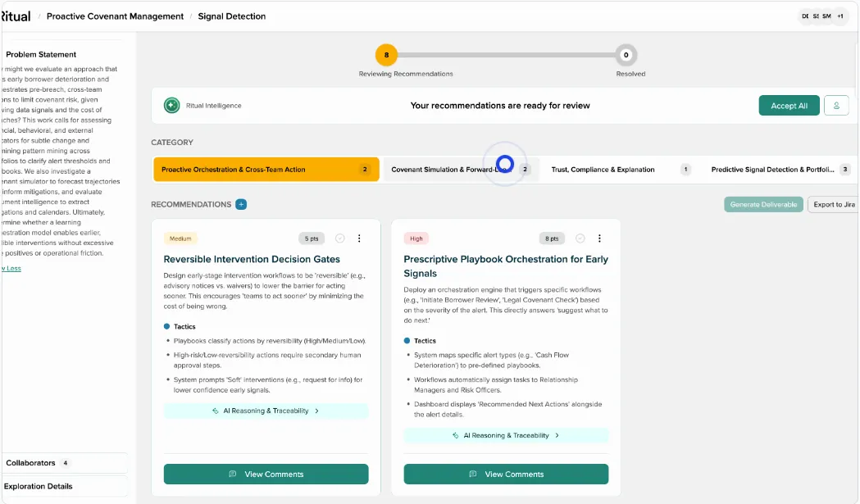Expand AI Reasoning & Traceability on Prescriptive Playbook card
Screen dimensions: 860x504
(505, 435)
